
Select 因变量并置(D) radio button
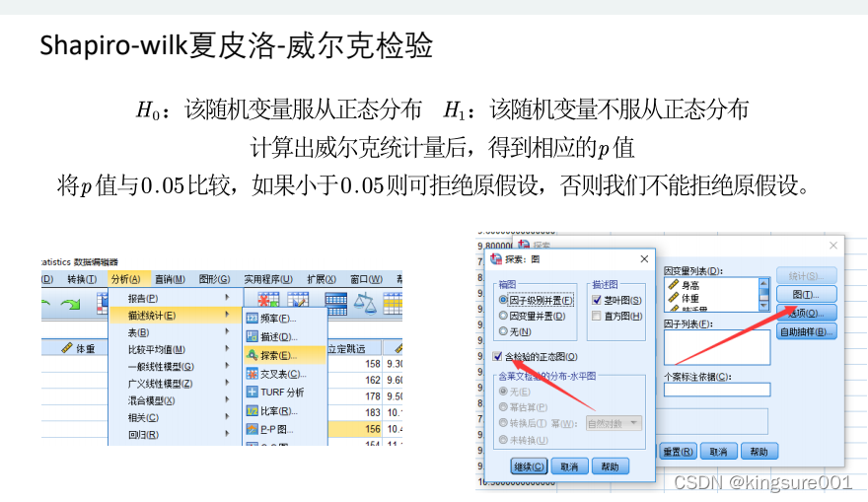503,316
